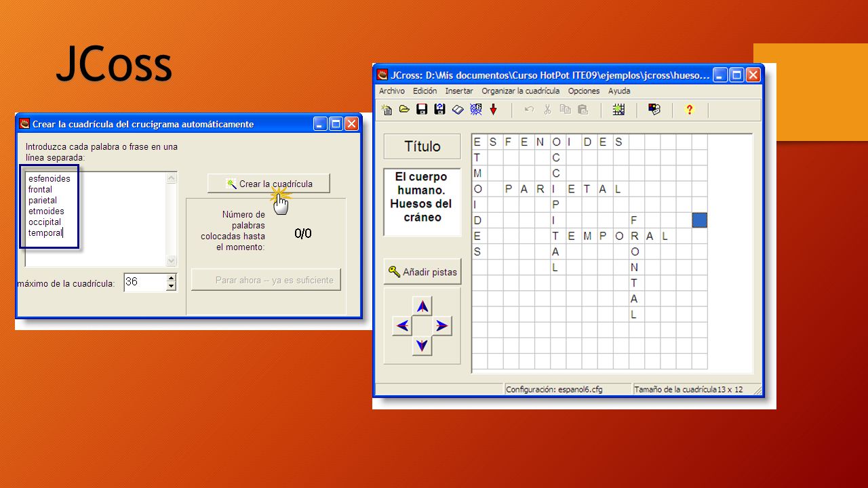Image resolution: width=868 pixels, height=488 pixels.
Task: Click the word 'frontal' in the list
Action: [x=40, y=190]
